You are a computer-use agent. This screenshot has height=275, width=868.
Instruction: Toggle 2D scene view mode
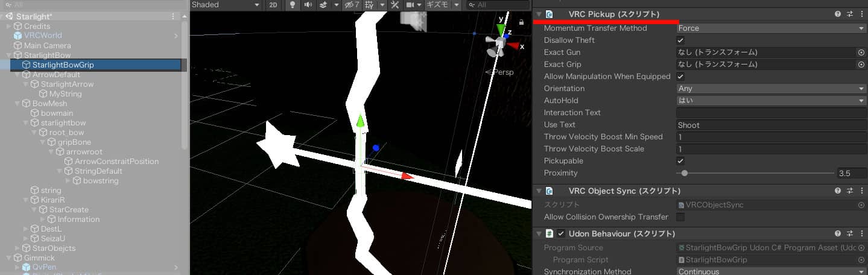pos(273,5)
